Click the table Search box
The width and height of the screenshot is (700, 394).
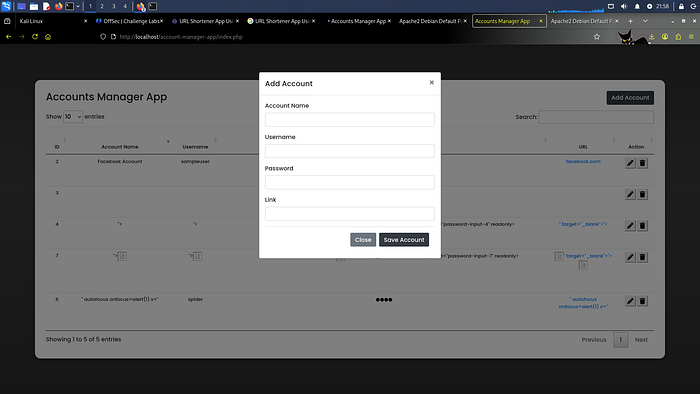click(x=596, y=117)
